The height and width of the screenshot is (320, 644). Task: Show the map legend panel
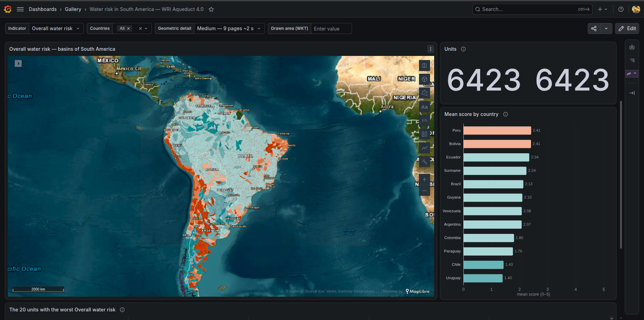coord(425,134)
